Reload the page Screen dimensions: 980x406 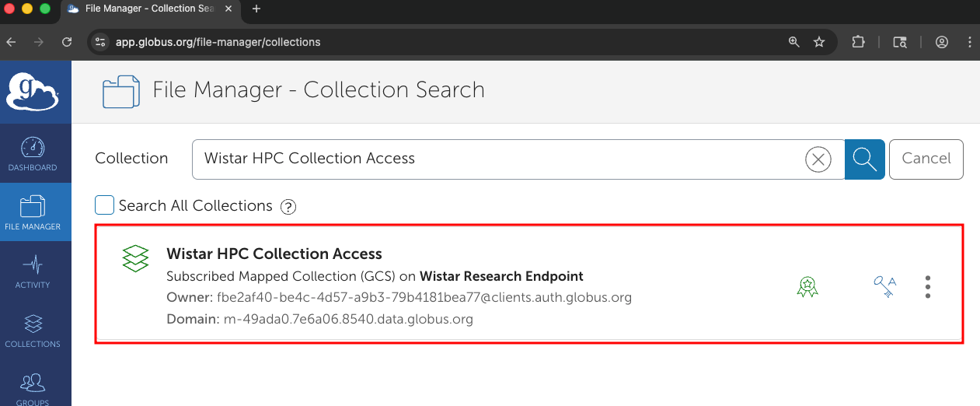68,42
